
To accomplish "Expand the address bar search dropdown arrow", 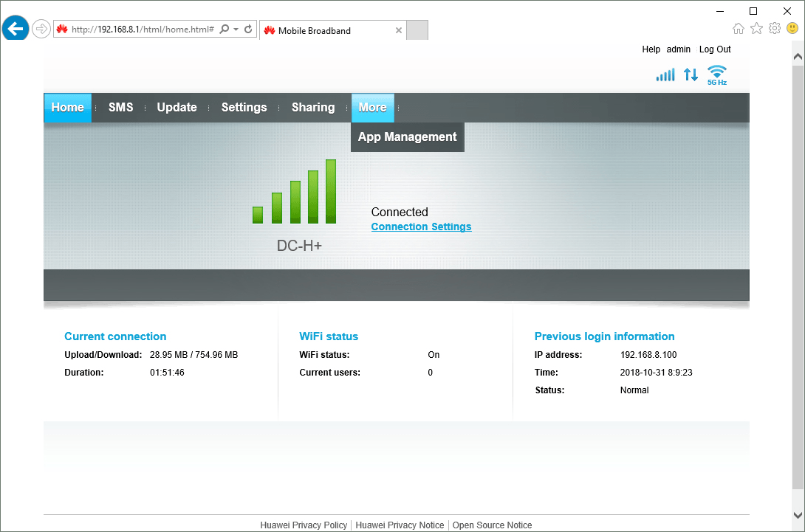I will [x=236, y=30].
